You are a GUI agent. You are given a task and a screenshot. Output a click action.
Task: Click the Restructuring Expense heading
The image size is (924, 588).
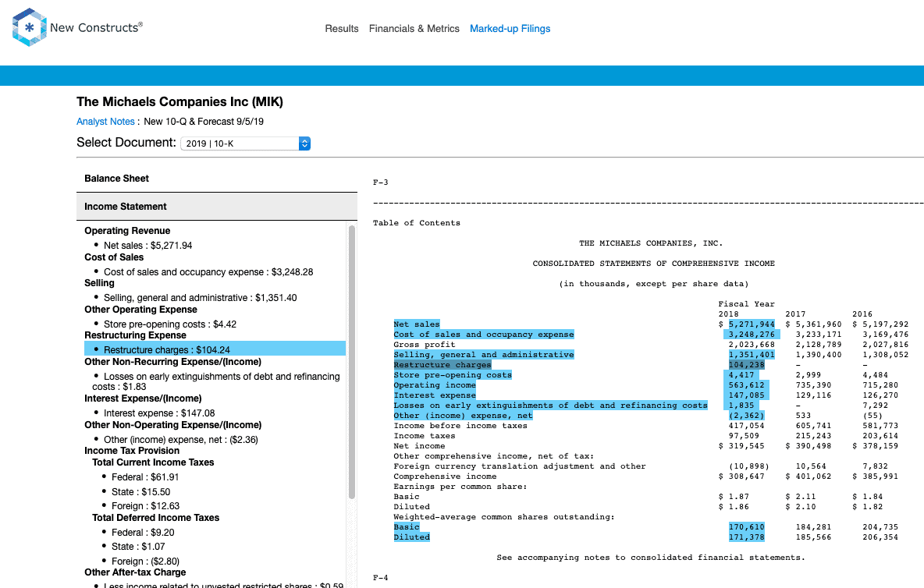[x=136, y=335]
